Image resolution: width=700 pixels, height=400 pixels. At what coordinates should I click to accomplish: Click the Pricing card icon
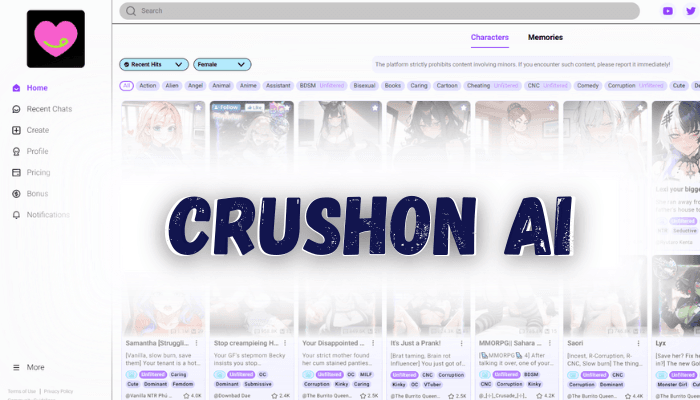pyautogui.click(x=17, y=172)
